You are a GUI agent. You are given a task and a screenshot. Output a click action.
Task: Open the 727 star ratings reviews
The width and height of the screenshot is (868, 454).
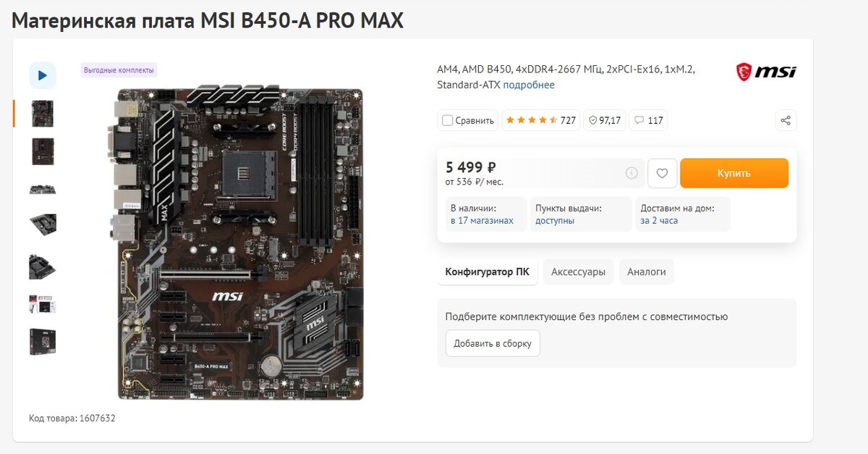coord(540,120)
